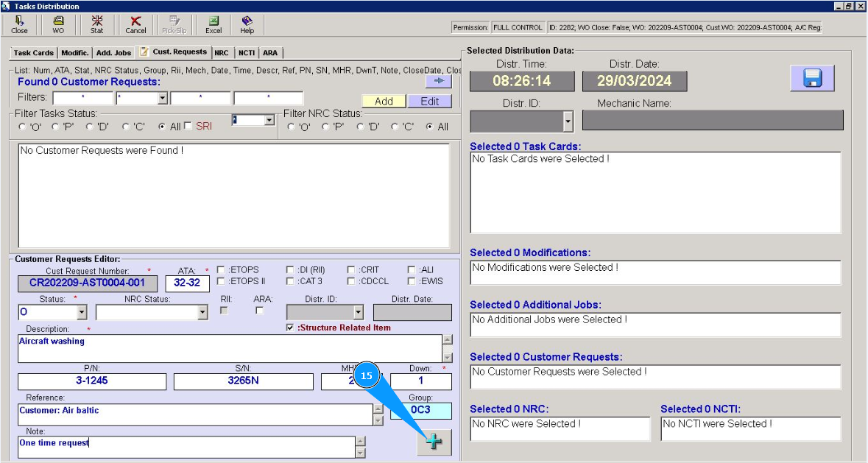Screen dimensions: 868x463
Task: Click the plus icon to add request
Action: [434, 442]
